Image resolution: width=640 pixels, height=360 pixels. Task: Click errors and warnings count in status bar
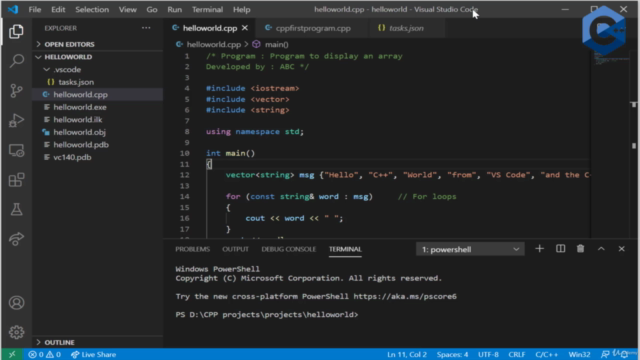point(44,354)
